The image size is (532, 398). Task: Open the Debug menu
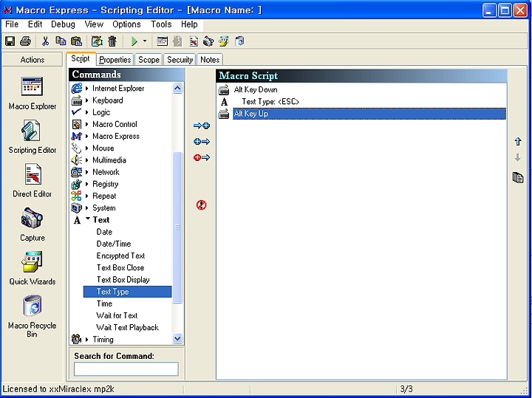pos(63,24)
